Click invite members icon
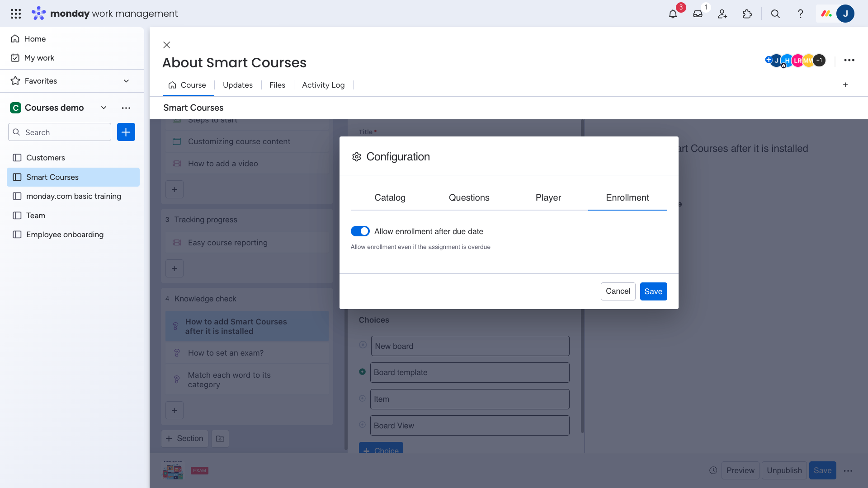This screenshot has height=488, width=868. (x=722, y=14)
